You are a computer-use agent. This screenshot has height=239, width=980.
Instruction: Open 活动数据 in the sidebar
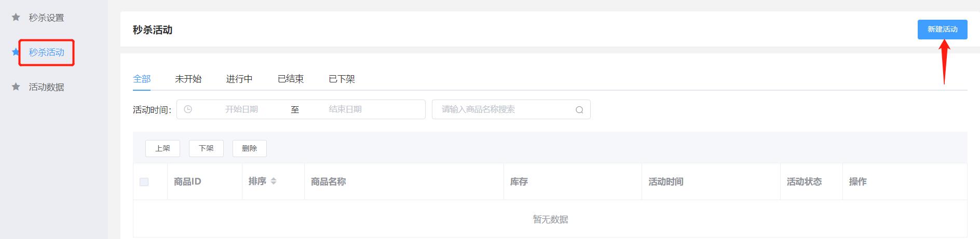(47, 87)
